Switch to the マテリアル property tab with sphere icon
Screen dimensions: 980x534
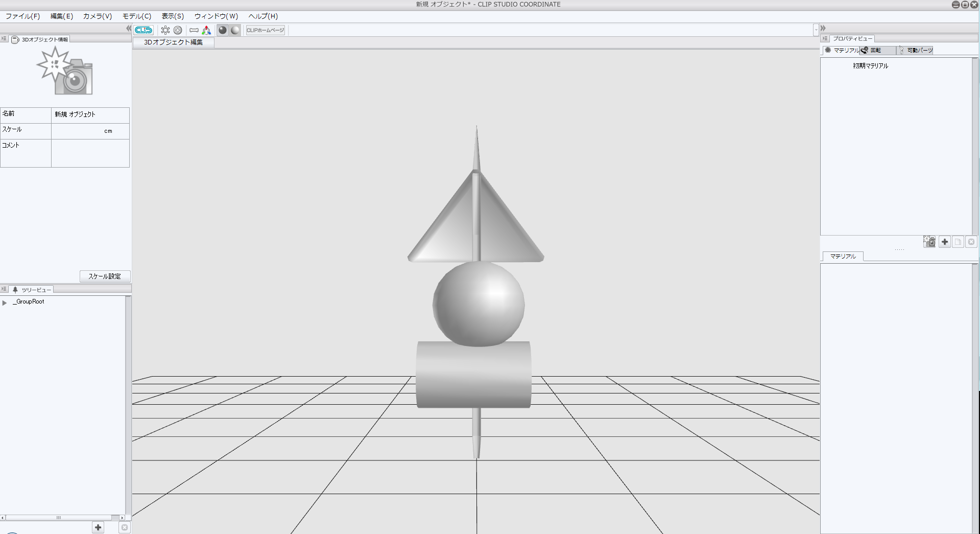842,50
